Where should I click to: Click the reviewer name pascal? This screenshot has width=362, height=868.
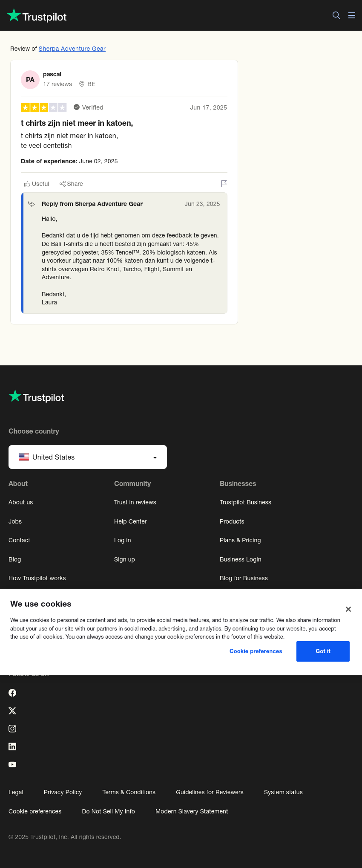pyautogui.click(x=52, y=74)
